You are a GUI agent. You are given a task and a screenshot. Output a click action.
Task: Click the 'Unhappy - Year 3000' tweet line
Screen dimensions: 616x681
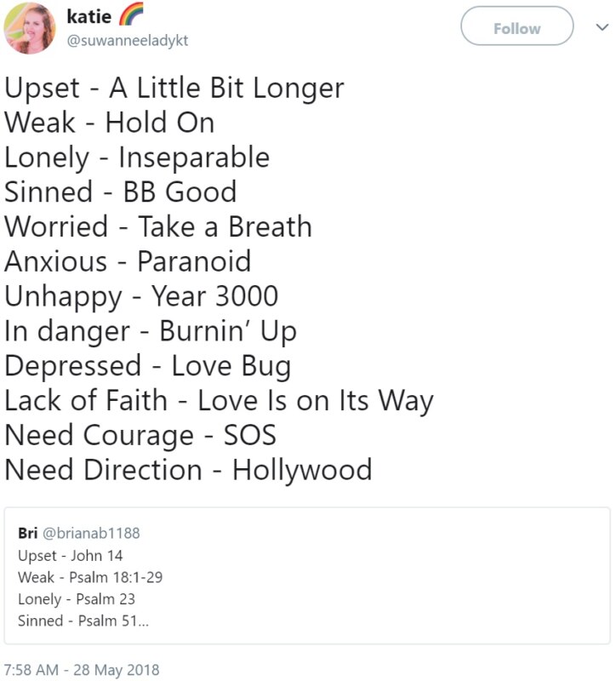tap(141, 297)
